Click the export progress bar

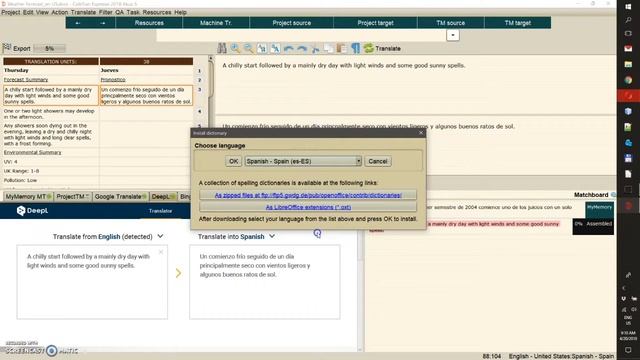pos(49,48)
